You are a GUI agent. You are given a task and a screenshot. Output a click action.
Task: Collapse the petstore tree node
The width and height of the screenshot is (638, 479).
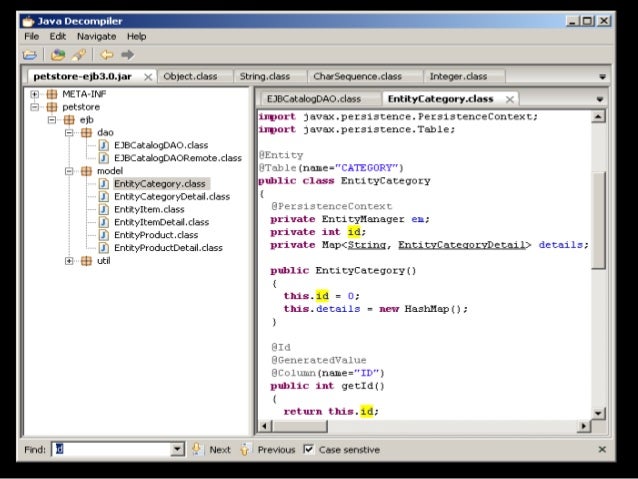(x=35, y=107)
